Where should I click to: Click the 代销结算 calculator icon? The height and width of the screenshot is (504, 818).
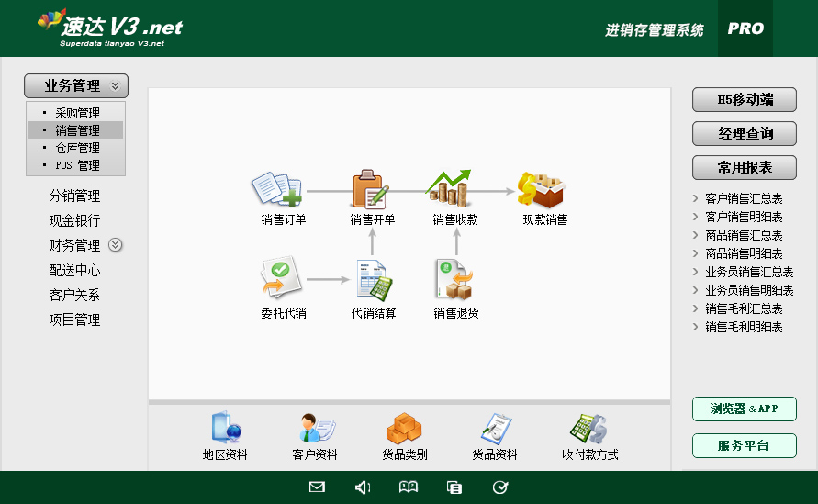coord(371,279)
